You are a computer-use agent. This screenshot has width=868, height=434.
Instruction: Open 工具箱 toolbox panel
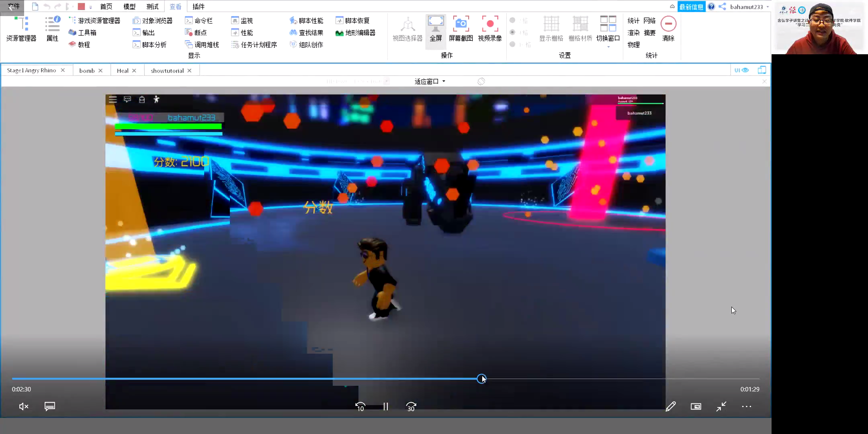(82, 33)
